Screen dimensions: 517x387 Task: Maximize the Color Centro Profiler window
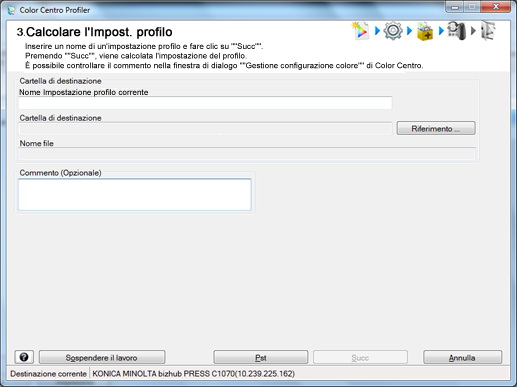(472, 7)
